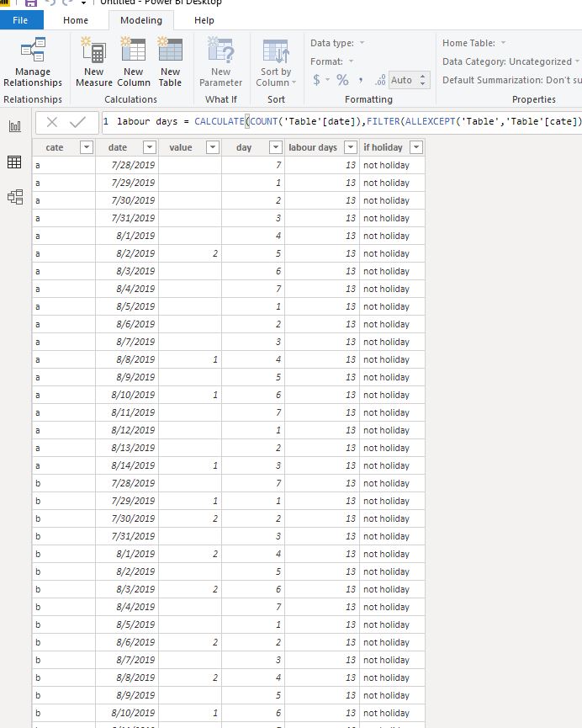Screen dimensions: 582x728
Task: Click cate cell a in row 8/13/2019
Action: click(64, 448)
